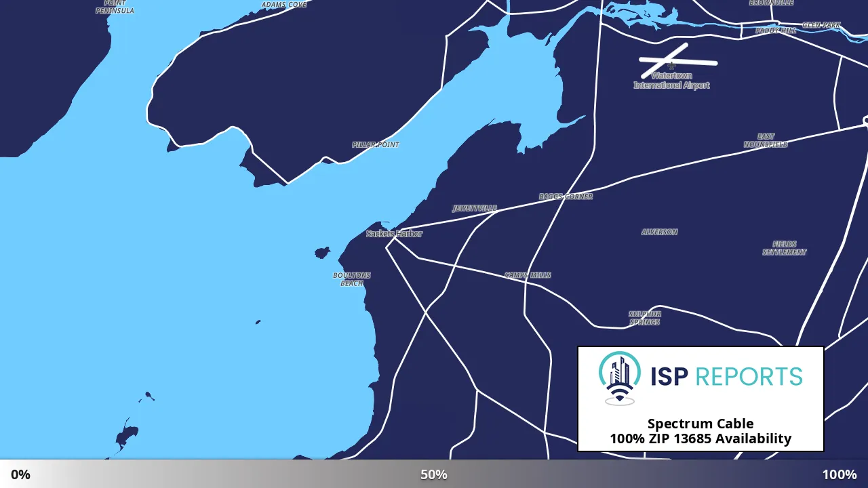Pick the Baggs Corner label
Screen dimensions: 868x488
566,197
